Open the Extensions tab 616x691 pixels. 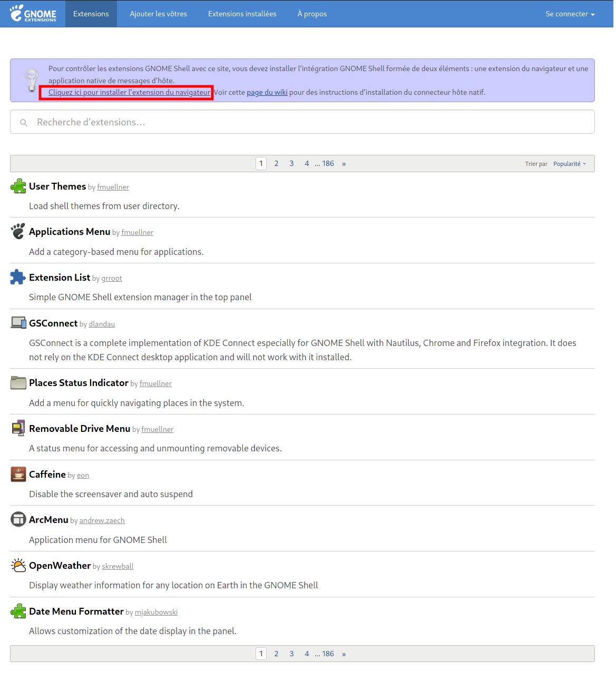pos(91,14)
